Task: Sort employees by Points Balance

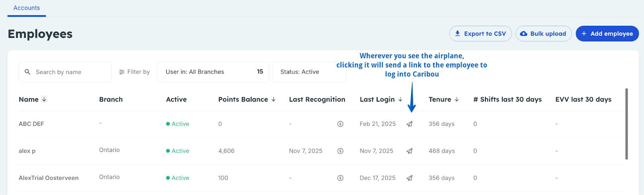Action: (x=273, y=99)
